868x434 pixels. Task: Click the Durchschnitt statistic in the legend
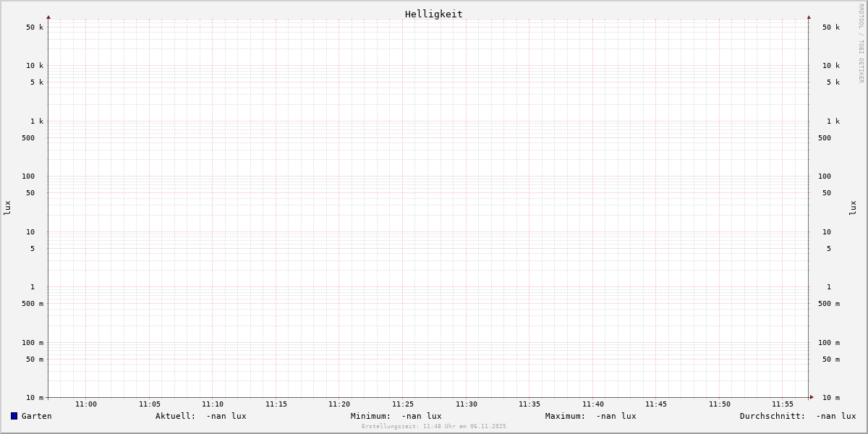[797, 416]
